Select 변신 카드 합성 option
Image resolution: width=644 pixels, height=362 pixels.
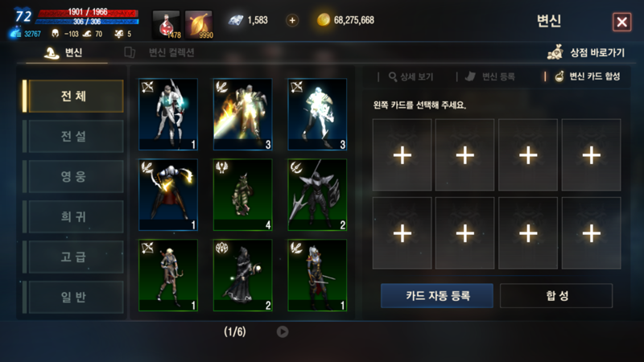(588, 76)
